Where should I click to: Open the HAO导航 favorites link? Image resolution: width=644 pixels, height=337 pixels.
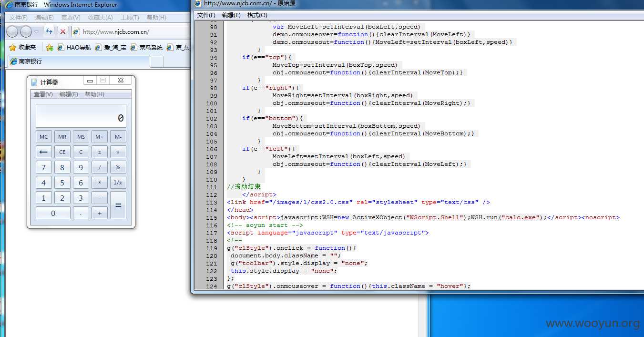(74, 47)
